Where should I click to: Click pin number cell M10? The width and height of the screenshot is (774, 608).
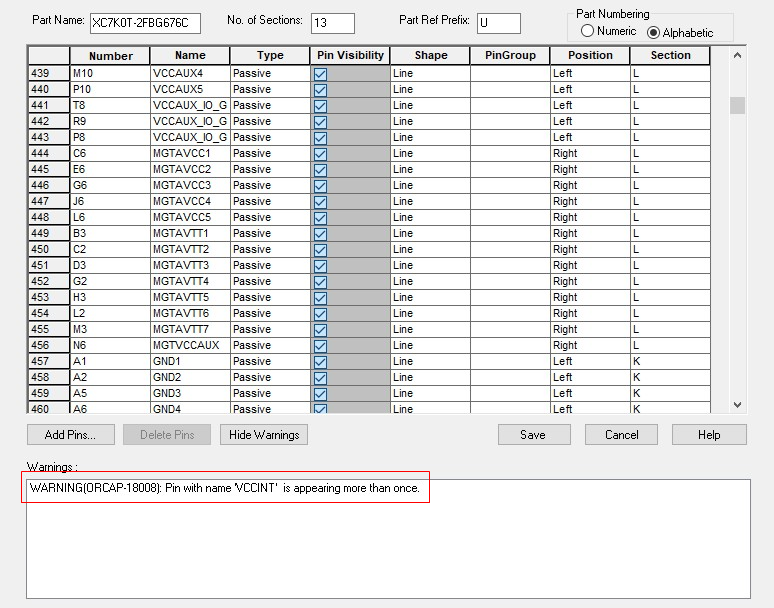pyautogui.click(x=110, y=73)
